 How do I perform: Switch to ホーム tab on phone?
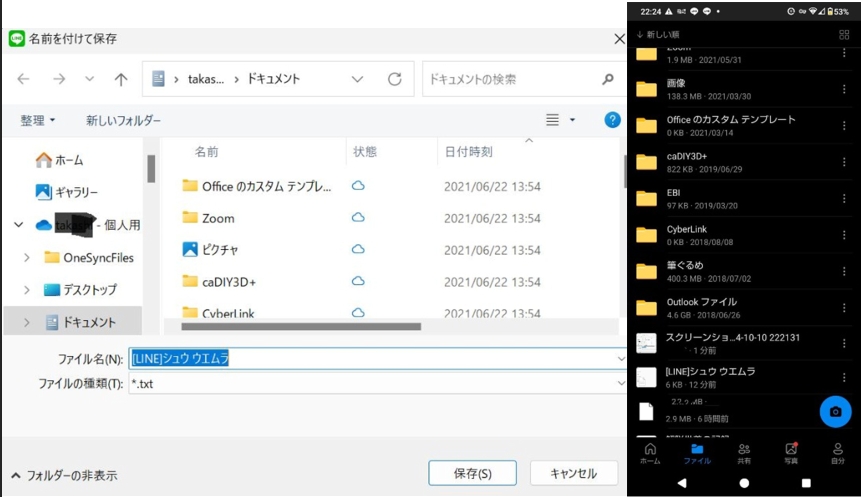tap(650, 454)
